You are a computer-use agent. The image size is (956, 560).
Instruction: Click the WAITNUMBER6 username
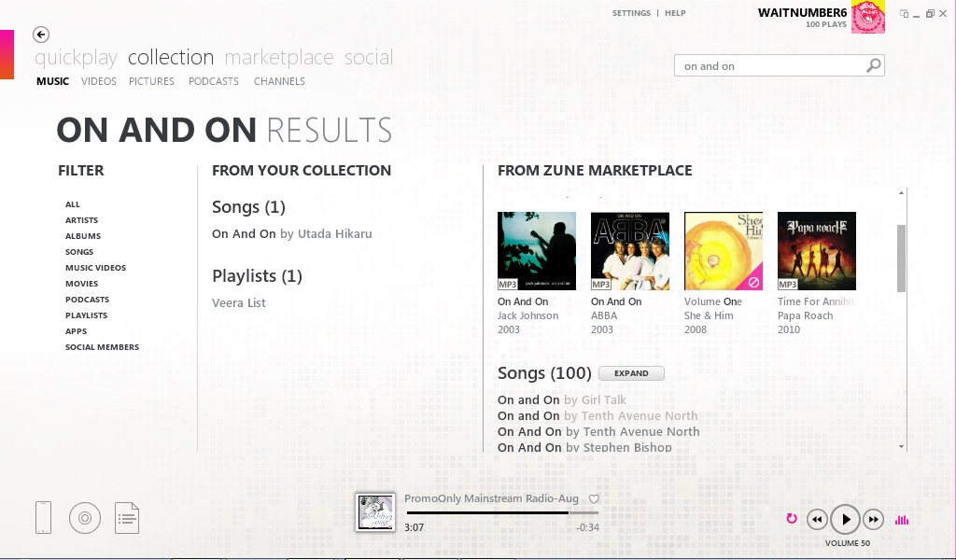point(802,13)
